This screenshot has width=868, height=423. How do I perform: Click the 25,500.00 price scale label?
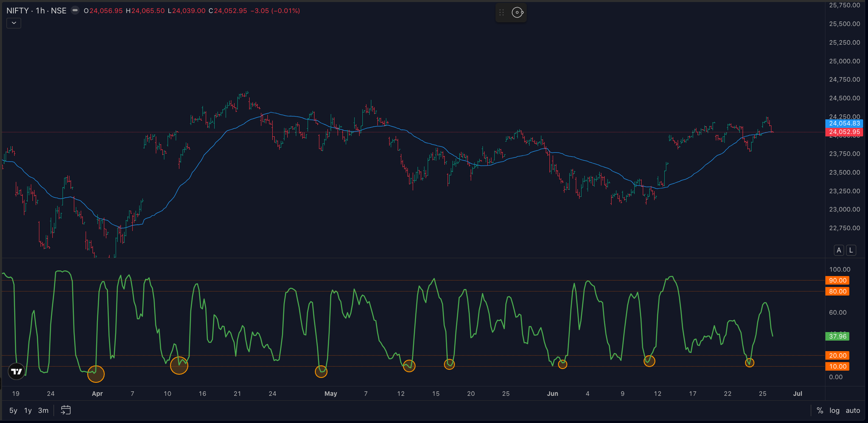click(844, 24)
